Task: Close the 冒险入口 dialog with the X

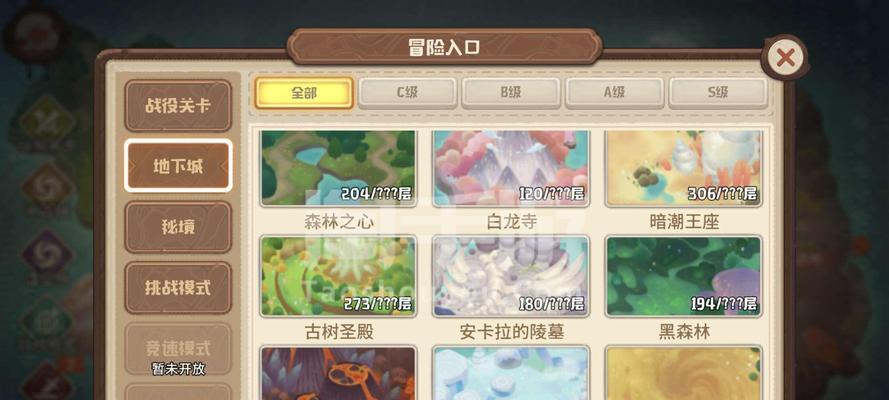Action: pos(785,58)
